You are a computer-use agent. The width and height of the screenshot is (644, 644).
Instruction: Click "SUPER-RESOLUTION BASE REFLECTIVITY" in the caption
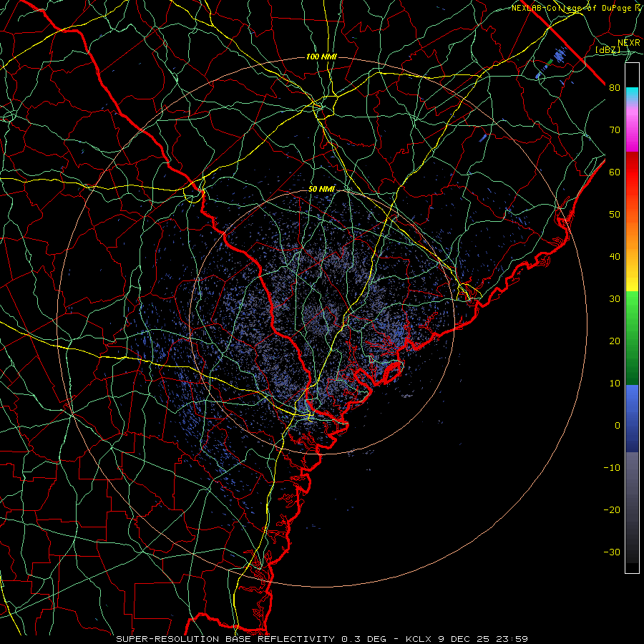click(225, 639)
